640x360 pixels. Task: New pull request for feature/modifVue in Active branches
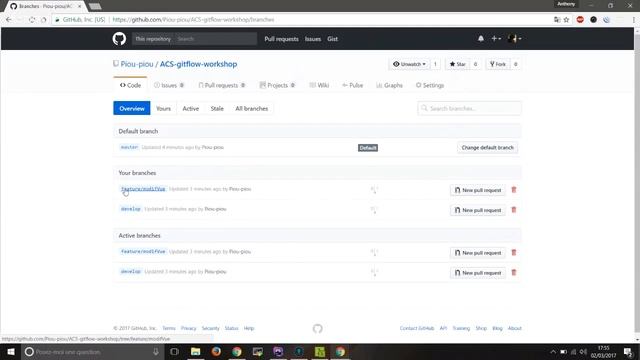[x=478, y=253]
